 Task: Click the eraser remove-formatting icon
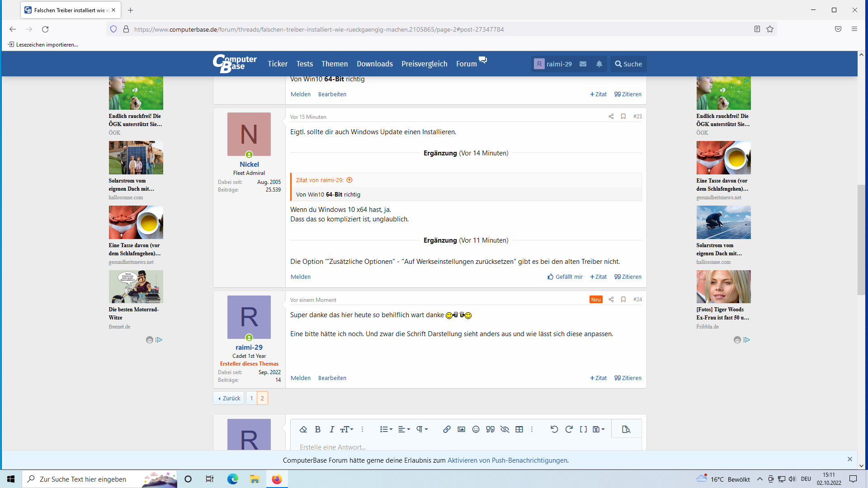(x=303, y=429)
